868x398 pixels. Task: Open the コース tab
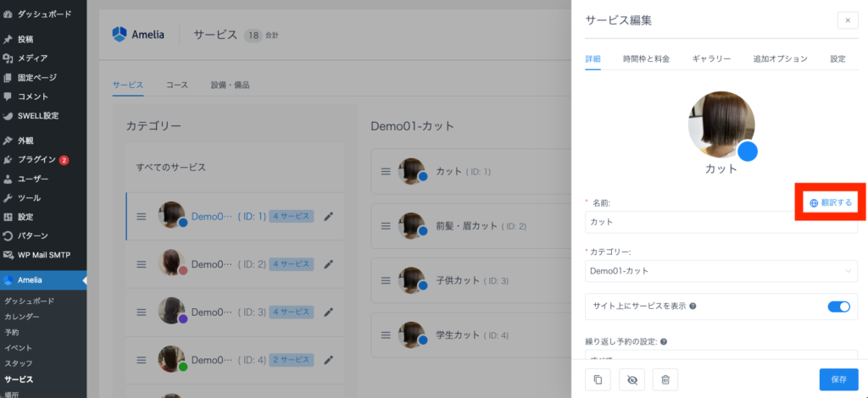[x=177, y=85]
